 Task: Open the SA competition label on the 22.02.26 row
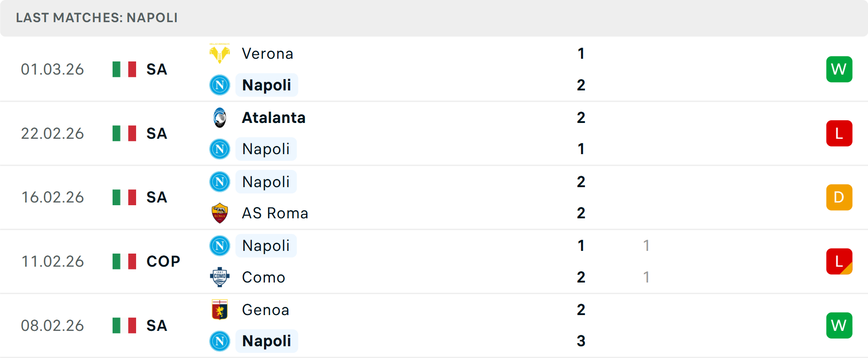point(156,133)
